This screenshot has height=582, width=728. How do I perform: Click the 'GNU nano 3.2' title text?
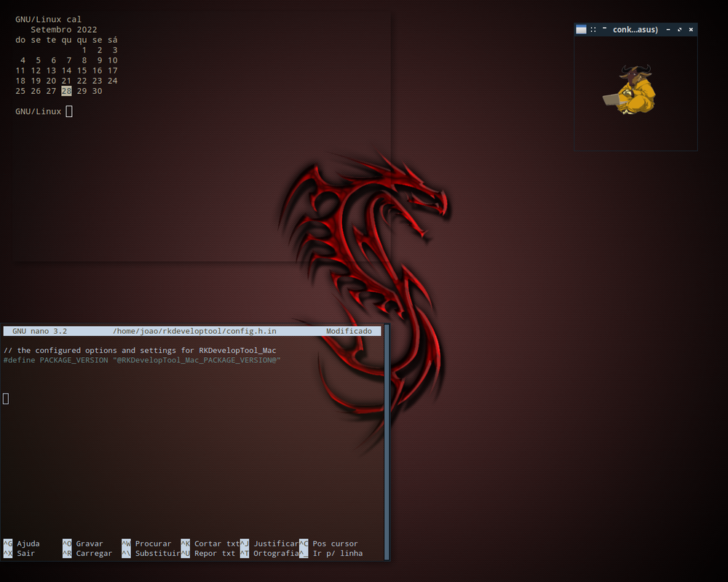coord(39,332)
